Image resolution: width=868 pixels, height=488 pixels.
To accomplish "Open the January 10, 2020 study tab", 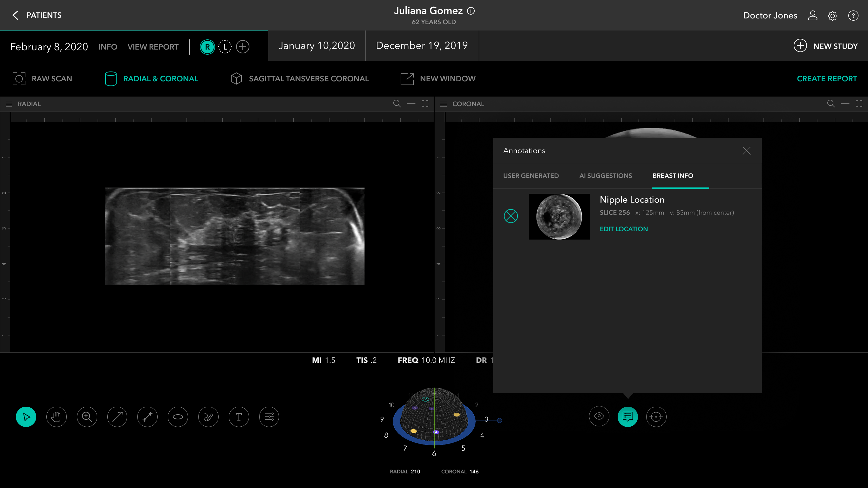I will click(316, 45).
